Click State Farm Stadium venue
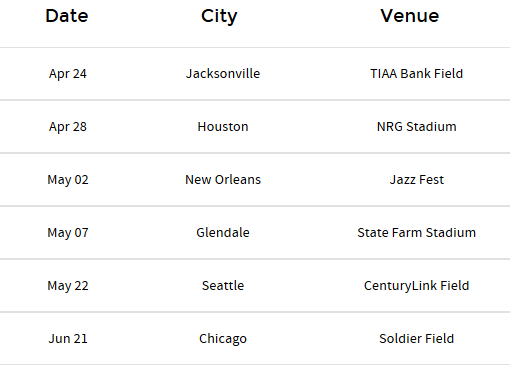Image resolution: width=510 pixels, height=367 pixels. click(417, 233)
